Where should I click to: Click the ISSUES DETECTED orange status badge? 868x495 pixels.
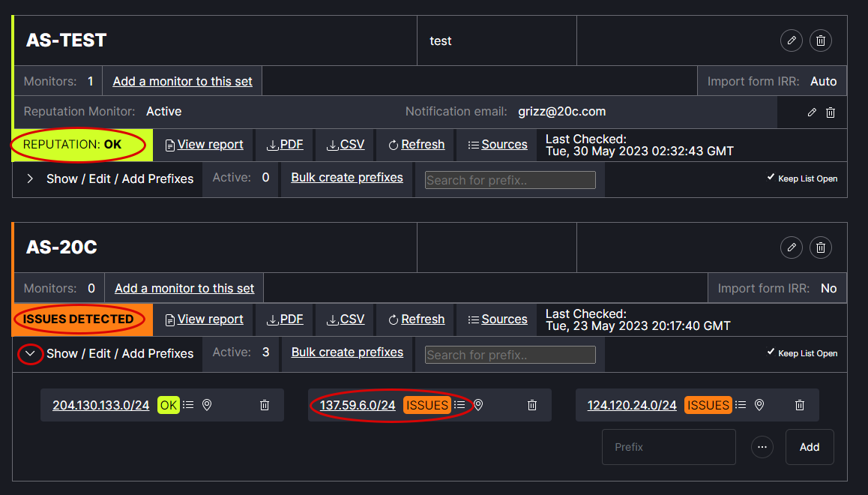pyautogui.click(x=78, y=319)
